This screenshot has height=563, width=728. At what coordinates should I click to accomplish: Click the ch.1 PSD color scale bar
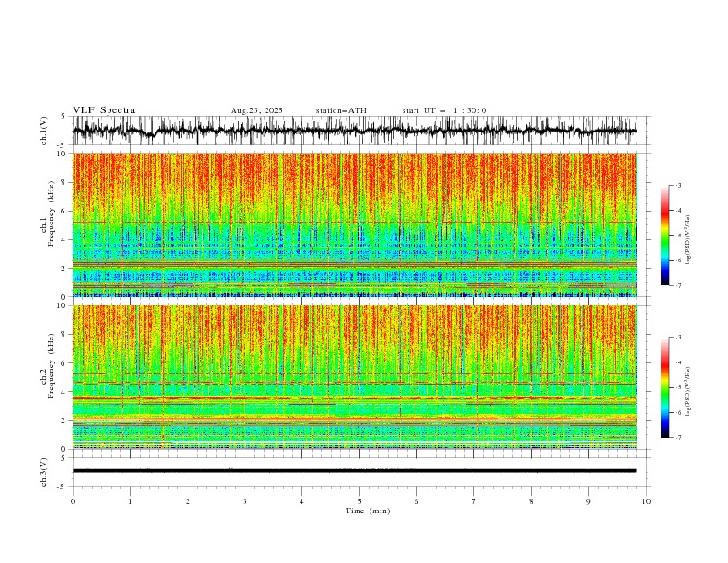[x=665, y=235]
